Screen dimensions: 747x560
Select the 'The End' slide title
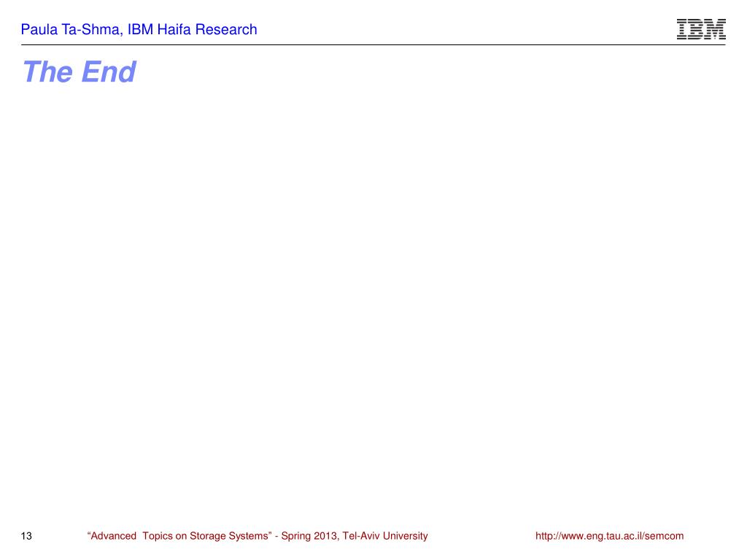click(x=79, y=72)
